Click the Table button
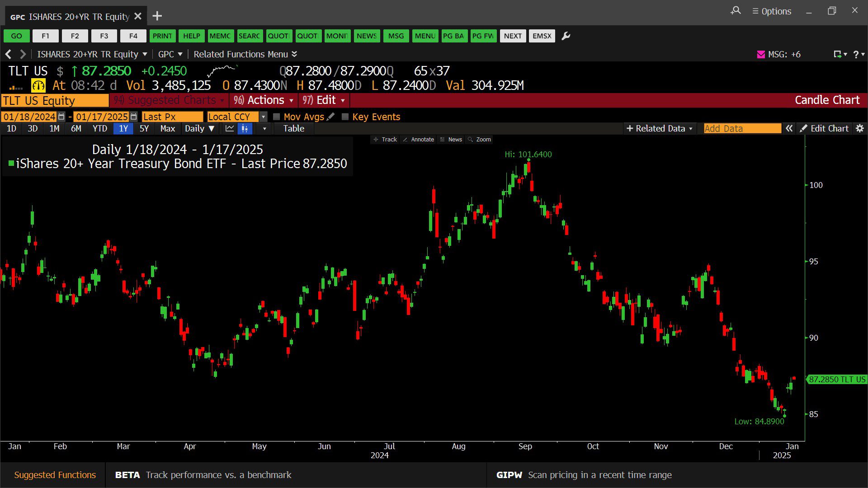 (x=293, y=129)
